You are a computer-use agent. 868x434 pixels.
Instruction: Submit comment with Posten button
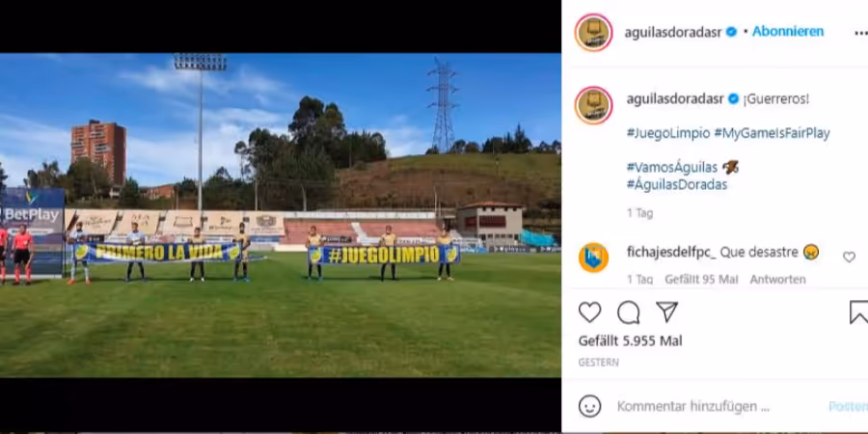pos(848,406)
